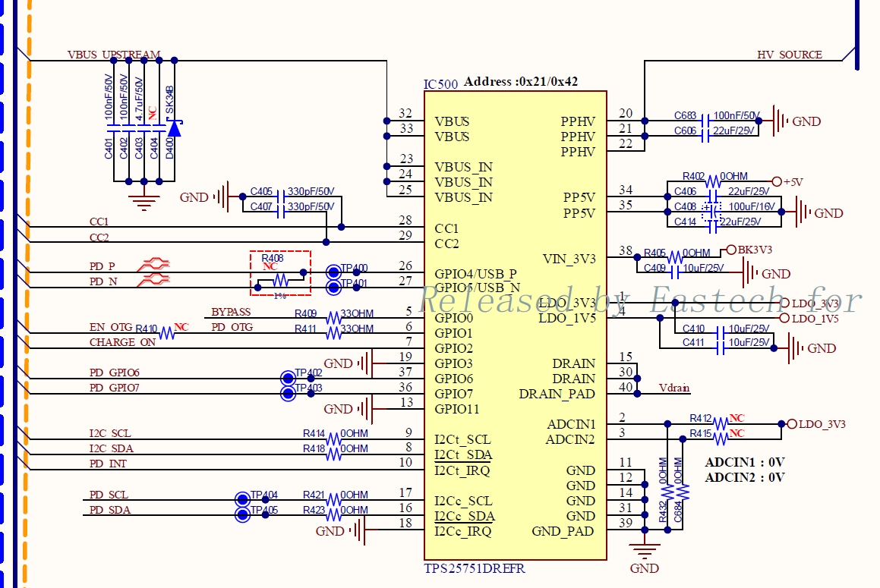Click the R402 0OHM resistor
880x588 pixels.
[713, 182]
